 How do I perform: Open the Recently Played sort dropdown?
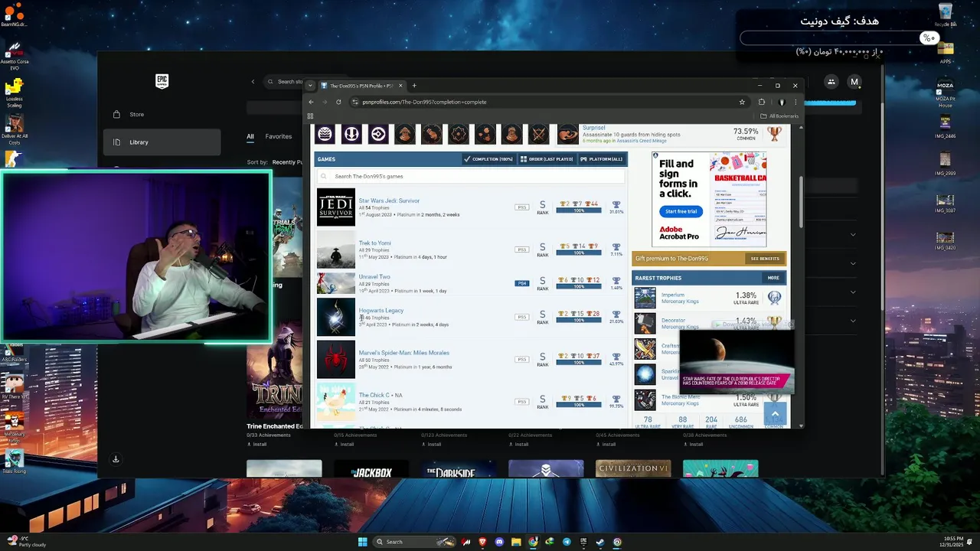click(287, 162)
